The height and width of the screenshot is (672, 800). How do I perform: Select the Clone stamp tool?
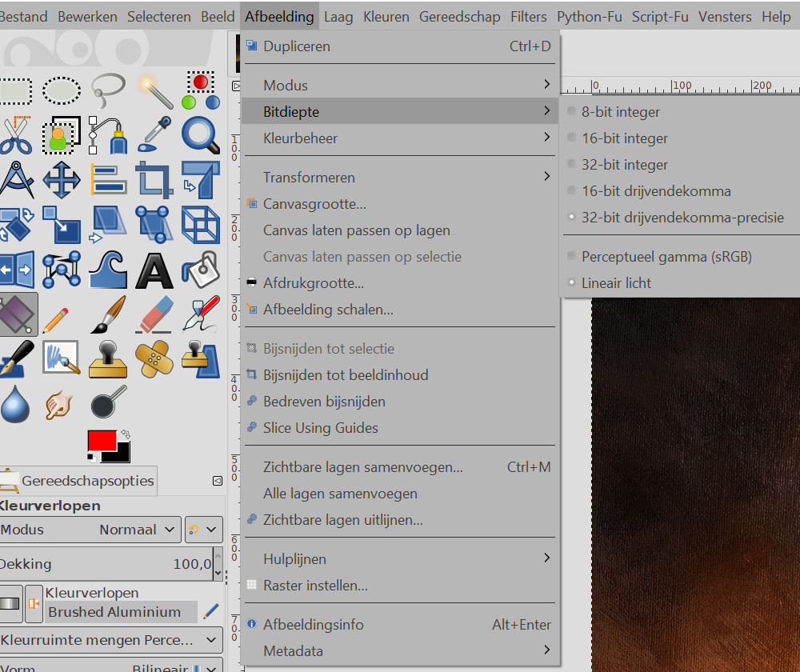click(108, 359)
